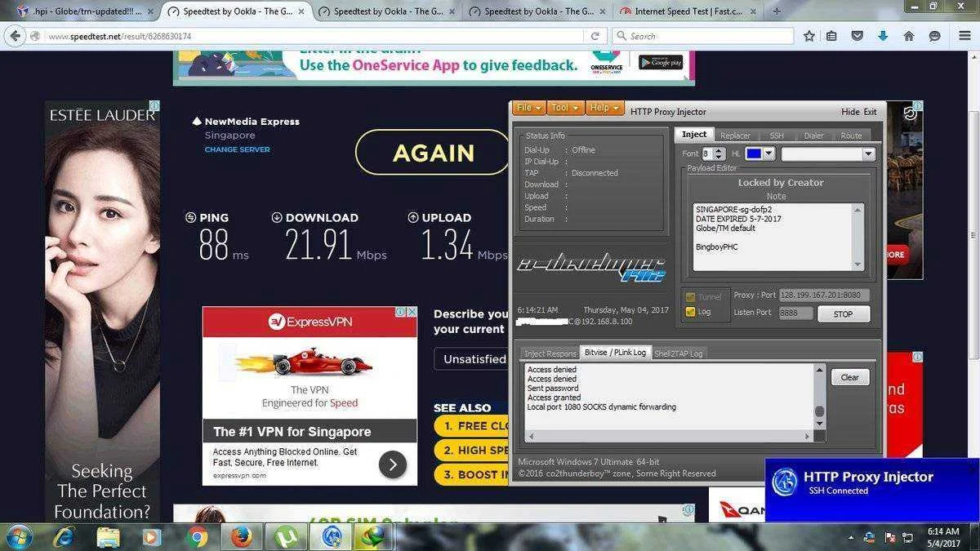Click the Firefox icon in the taskbar
Viewport: 980px width, 551px height.
pyautogui.click(x=240, y=537)
